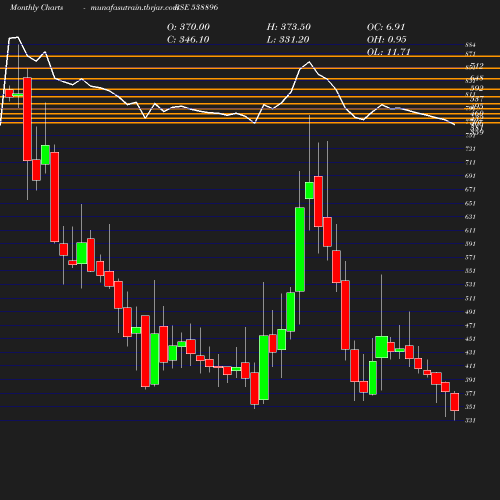Image resolution: width=500 pixels, height=500 pixels.
Task: Click the 371 price axis label
Action: [x=470, y=393]
